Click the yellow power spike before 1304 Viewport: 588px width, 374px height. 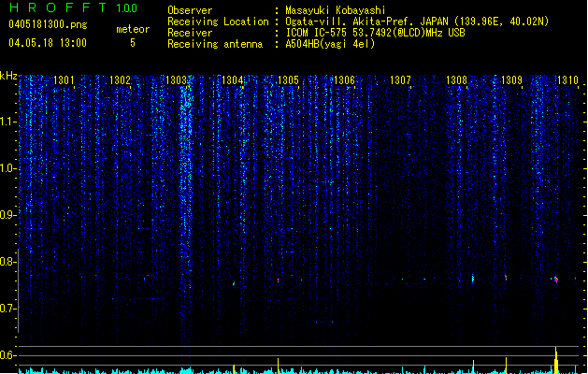[234, 369]
